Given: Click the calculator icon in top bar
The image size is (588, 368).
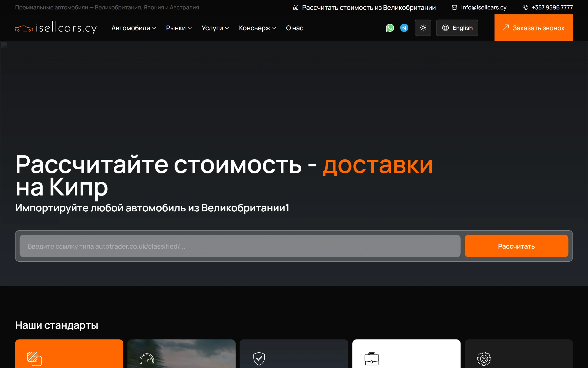Looking at the screenshot, I should coord(295,8).
